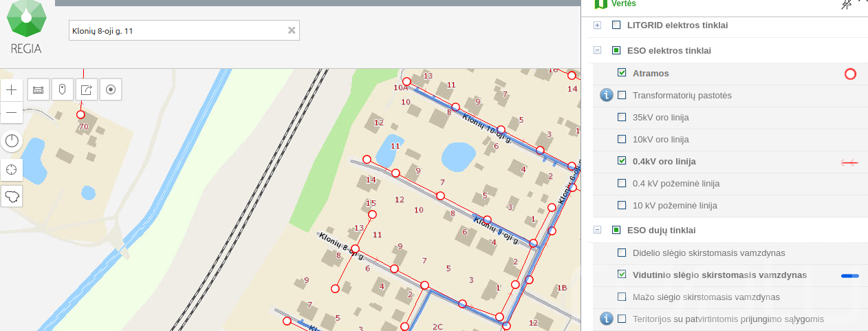Open the REGIA logo home link
This screenshot has height=331, width=868.
click(x=26, y=28)
